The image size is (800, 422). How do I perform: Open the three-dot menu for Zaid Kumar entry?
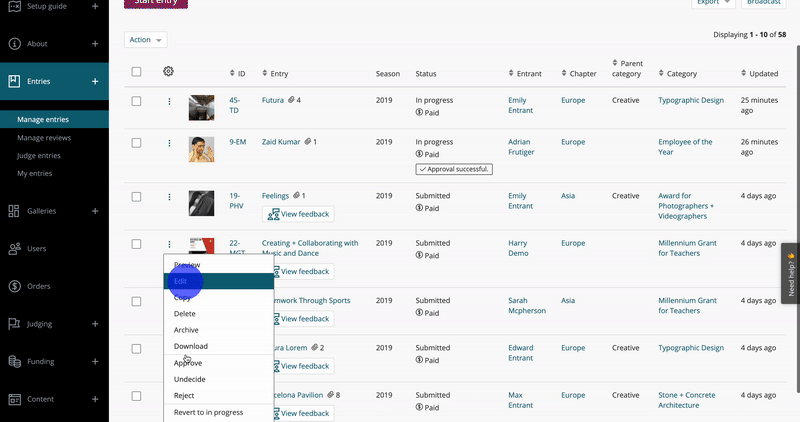point(169,143)
